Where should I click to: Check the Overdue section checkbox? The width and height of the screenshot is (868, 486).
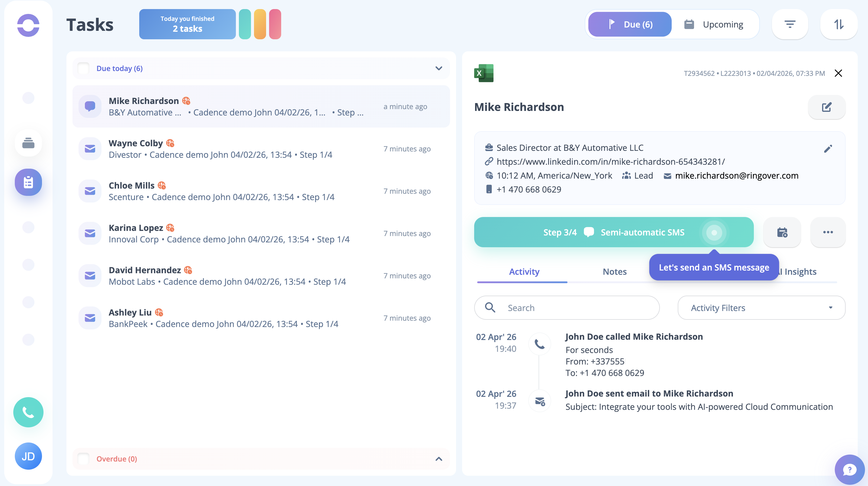click(x=83, y=459)
